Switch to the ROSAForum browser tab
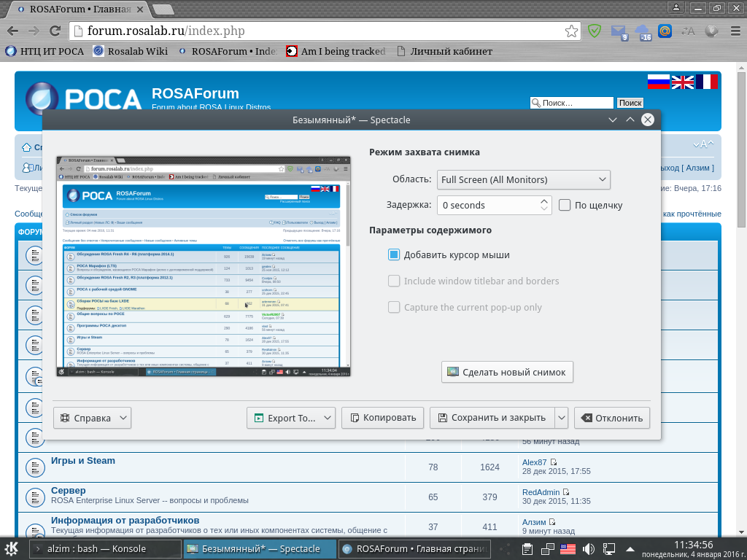 (x=79, y=9)
